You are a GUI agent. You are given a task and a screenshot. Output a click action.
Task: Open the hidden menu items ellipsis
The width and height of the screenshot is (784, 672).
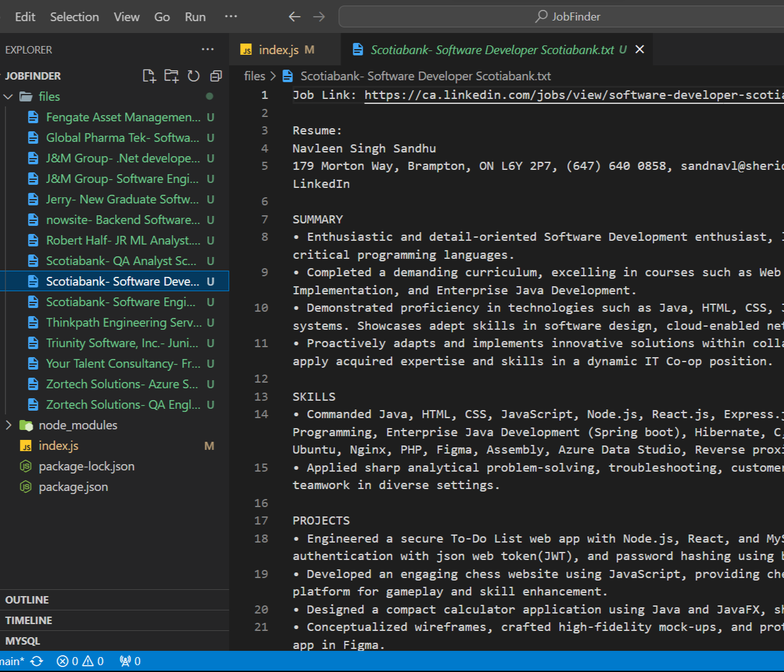coord(231,16)
